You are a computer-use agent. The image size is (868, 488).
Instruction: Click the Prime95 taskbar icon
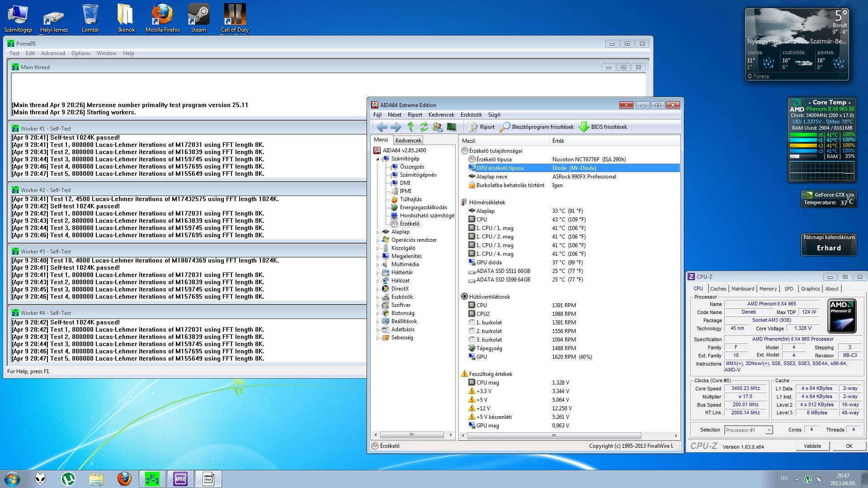pos(152,479)
